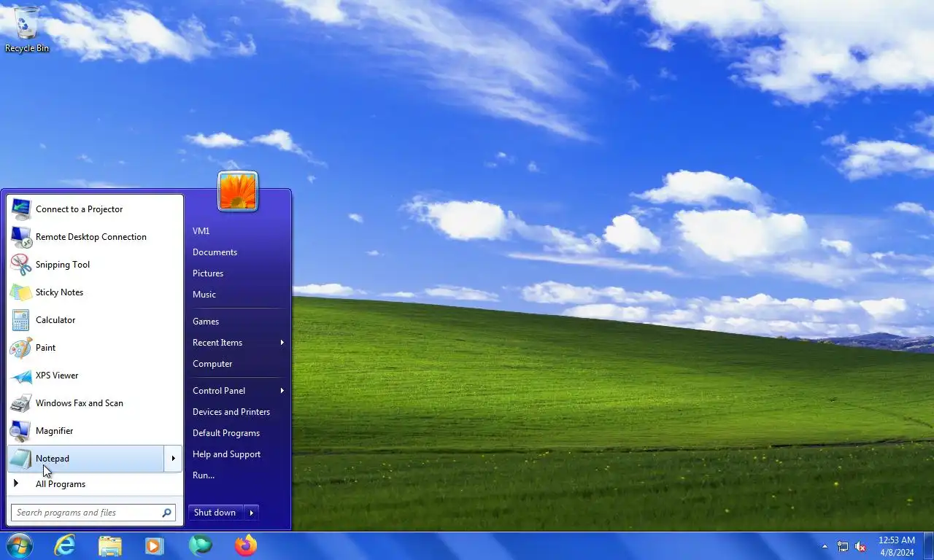Image resolution: width=934 pixels, height=560 pixels.
Task: Select the Recent Items label
Action: click(217, 343)
